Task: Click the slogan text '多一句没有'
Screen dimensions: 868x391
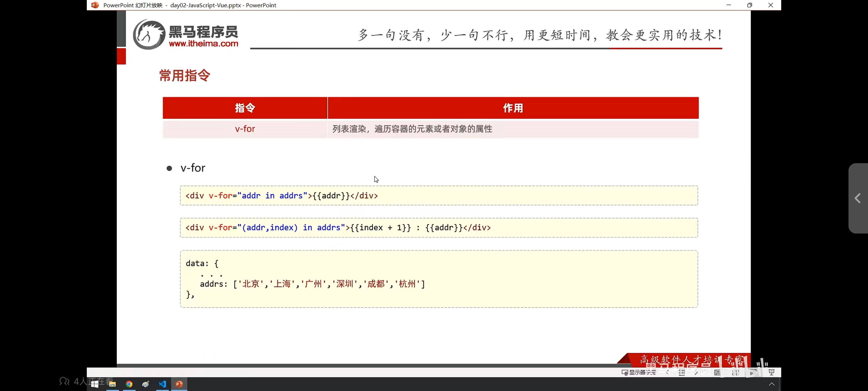Action: (x=391, y=35)
